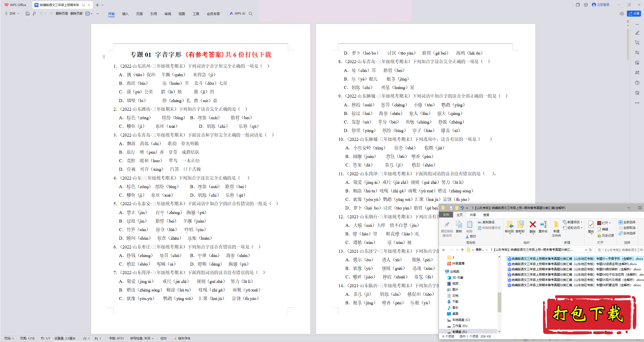Click the paragraph drag handle beside the title
644x342 pixels.
(104, 57)
